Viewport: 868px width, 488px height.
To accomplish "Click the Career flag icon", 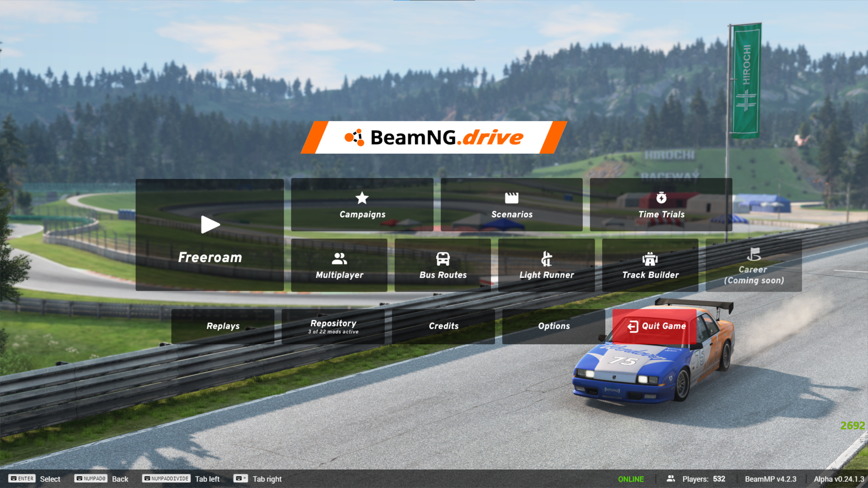I will 754,254.
